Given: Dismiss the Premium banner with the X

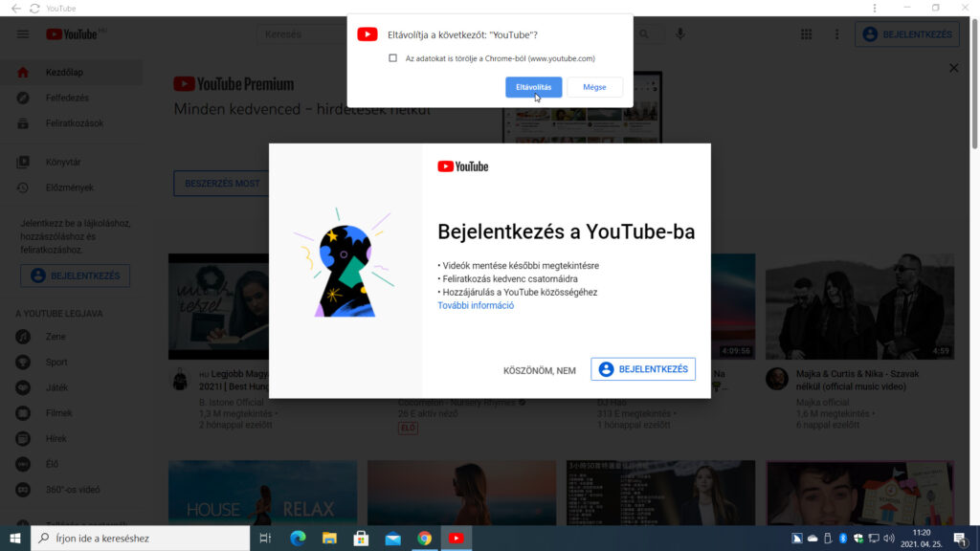Looking at the screenshot, I should pos(954,68).
